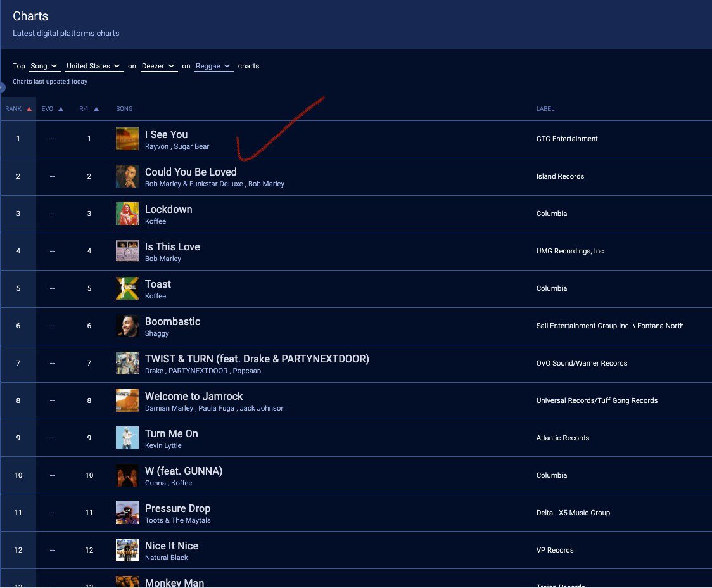Viewport: 712px width, 588px height.
Task: Open TWIST & TURN cover art
Action: (x=127, y=363)
